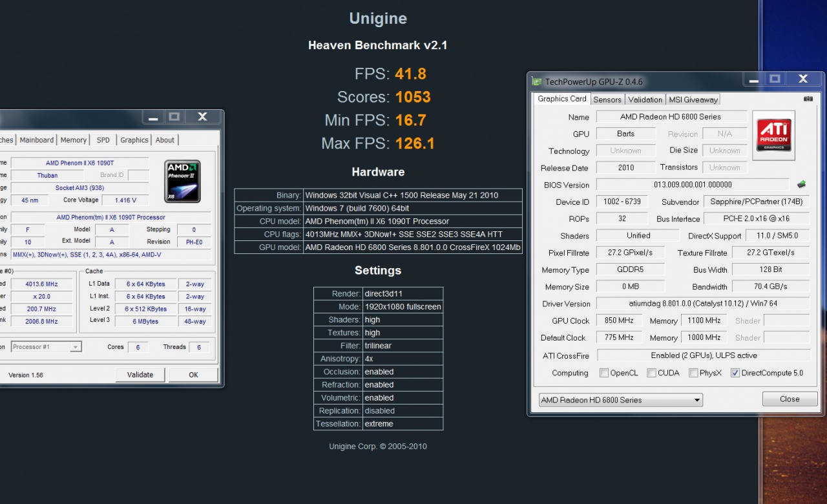Viewport: 827px width, 504px height.
Task: Open the Memory tab in CPU-Z
Action: click(x=74, y=140)
